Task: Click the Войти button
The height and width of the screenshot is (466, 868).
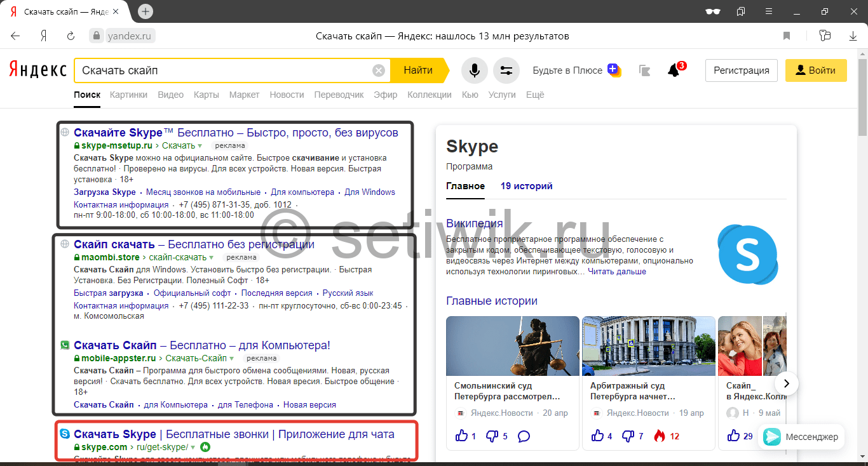Action: [x=816, y=70]
